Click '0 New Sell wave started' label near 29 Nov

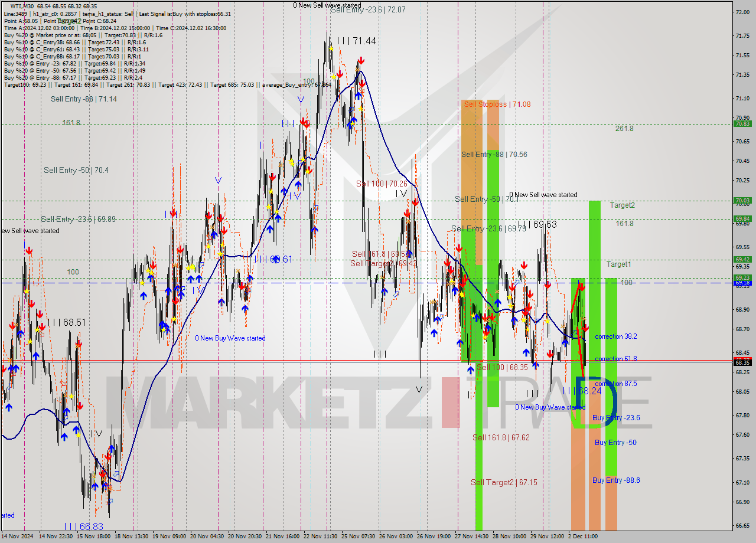(543, 195)
